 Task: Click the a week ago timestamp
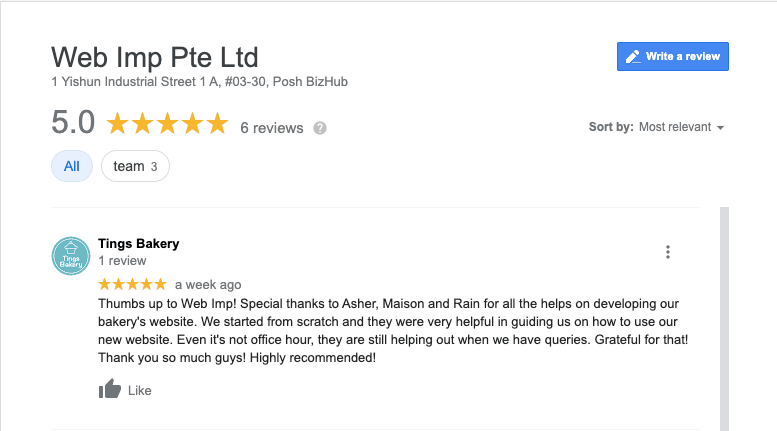point(208,285)
